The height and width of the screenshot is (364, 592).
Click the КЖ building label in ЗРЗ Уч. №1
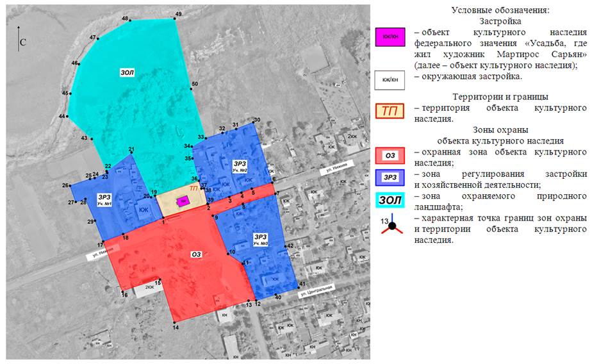pyautogui.click(x=144, y=210)
